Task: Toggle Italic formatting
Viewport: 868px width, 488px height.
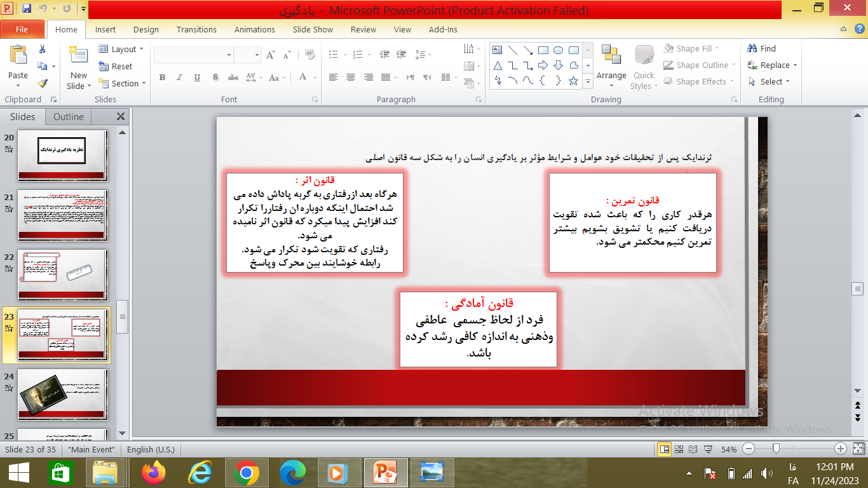Action: [180, 78]
